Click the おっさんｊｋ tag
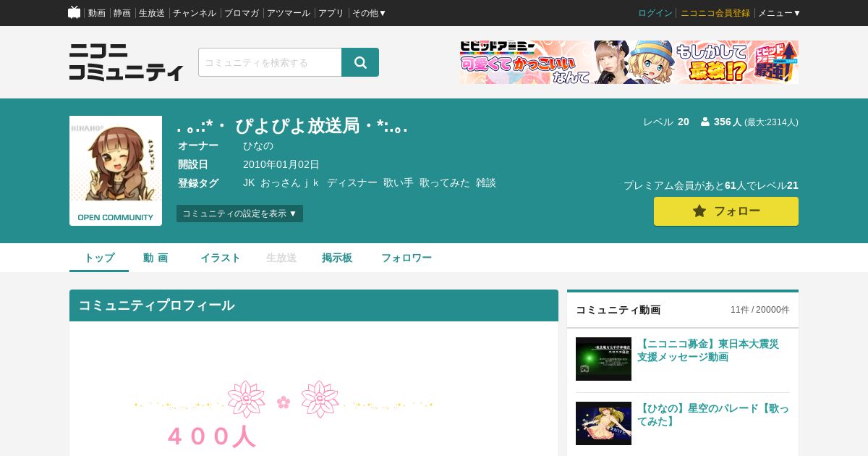Image resolution: width=868 pixels, height=456 pixels. [x=291, y=183]
